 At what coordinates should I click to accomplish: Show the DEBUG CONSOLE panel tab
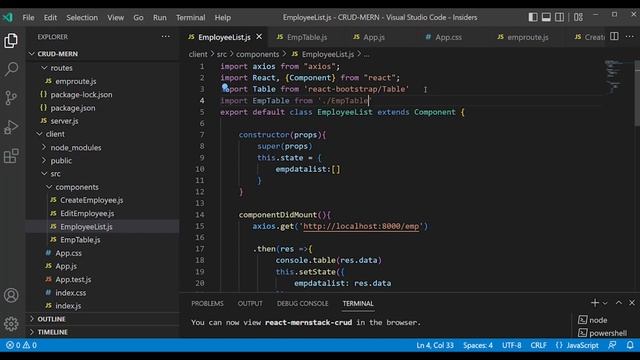(x=302, y=304)
